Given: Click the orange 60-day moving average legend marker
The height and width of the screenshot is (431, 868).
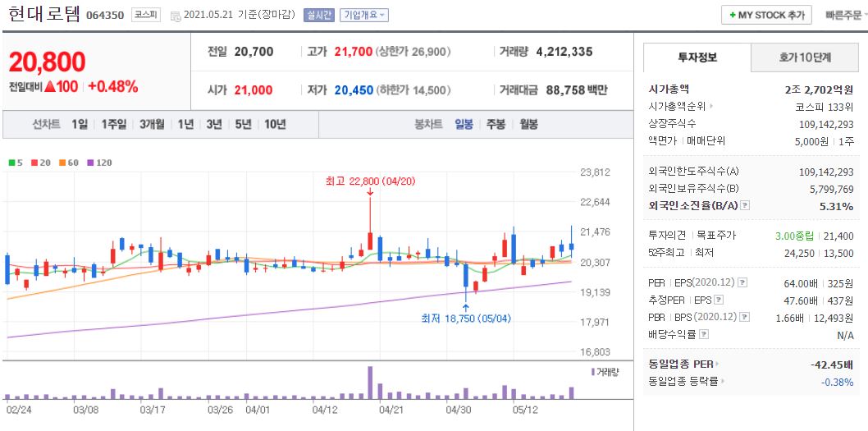Looking at the screenshot, I should 62,163.
